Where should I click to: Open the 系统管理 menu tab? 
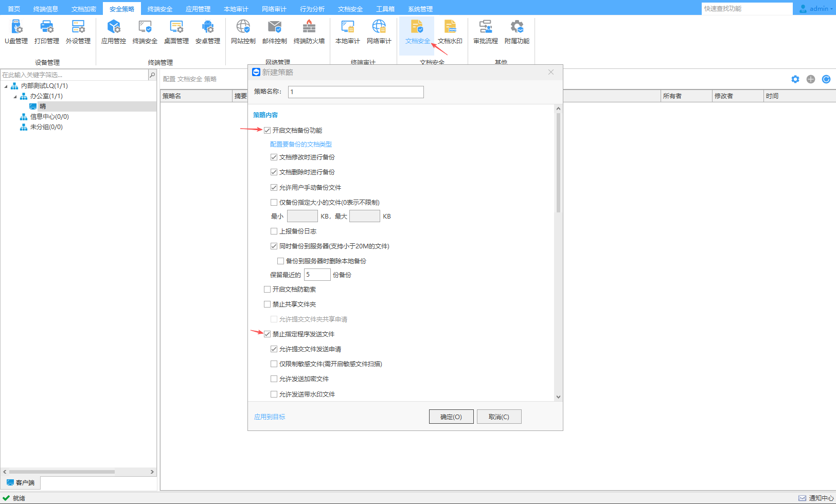tap(420, 9)
